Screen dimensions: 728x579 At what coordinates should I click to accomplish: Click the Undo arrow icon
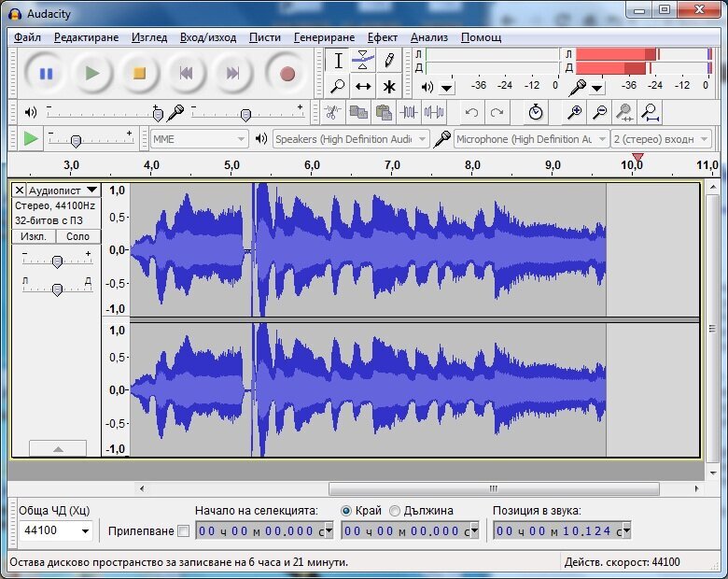click(471, 112)
